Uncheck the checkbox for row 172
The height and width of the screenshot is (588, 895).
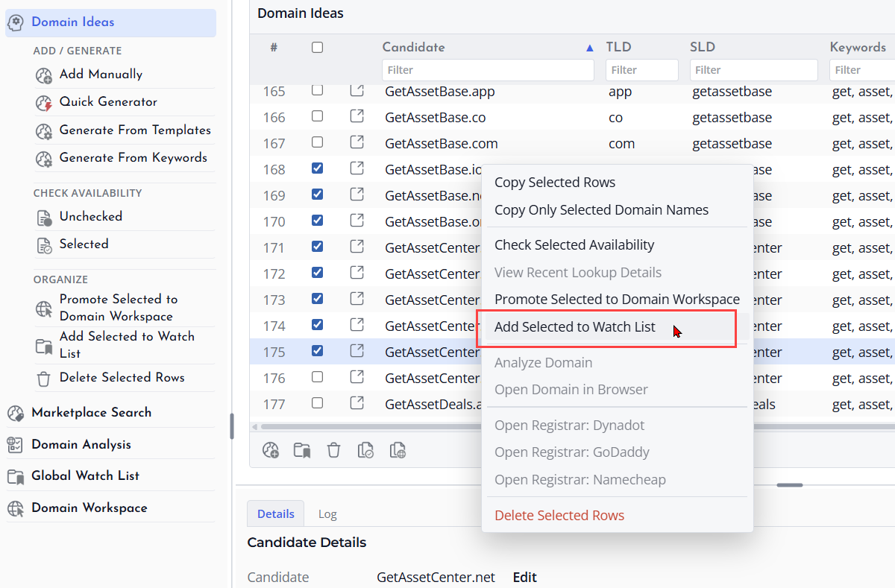(x=317, y=273)
